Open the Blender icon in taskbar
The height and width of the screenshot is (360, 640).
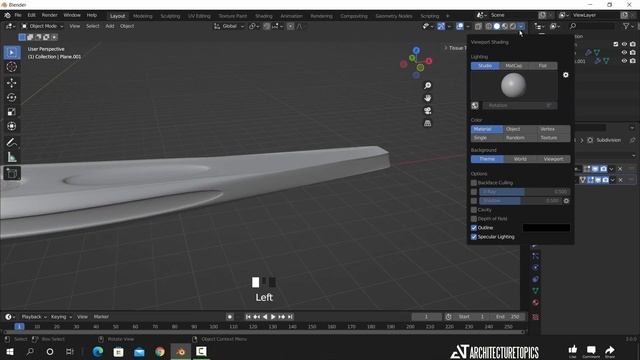(x=180, y=351)
